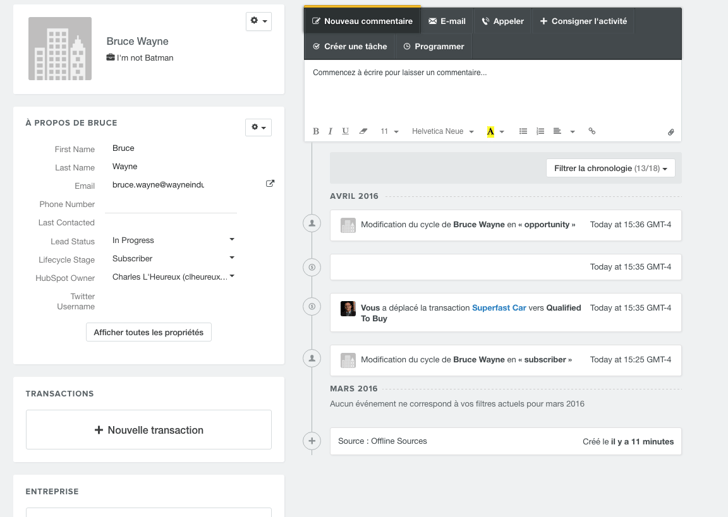Edit the Last Name field Wayne

point(171,167)
